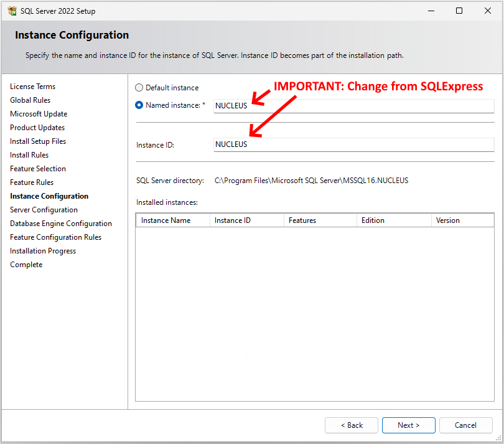Click the Named instance text field

[x=353, y=106]
